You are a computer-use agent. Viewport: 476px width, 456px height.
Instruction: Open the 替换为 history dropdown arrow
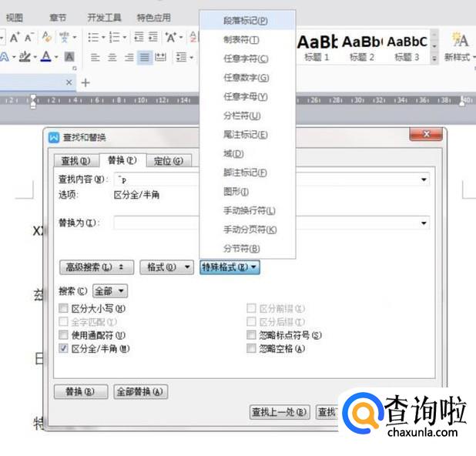tap(424, 223)
